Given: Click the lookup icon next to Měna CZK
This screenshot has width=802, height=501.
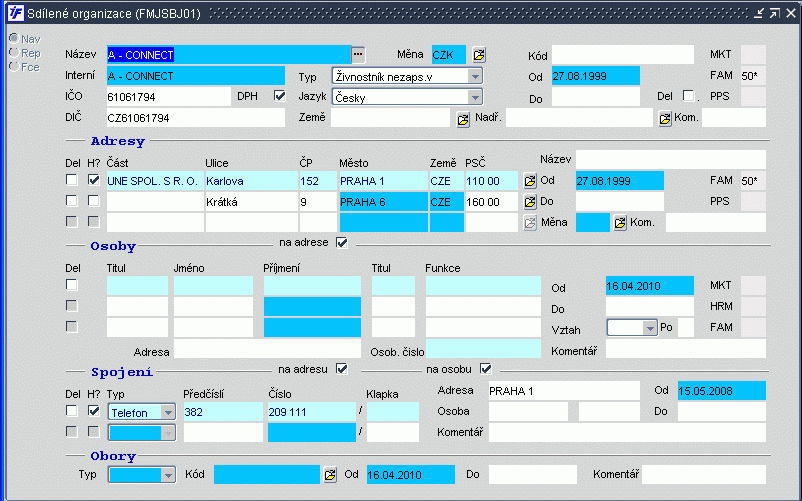Looking at the screenshot, I should pos(479,54).
